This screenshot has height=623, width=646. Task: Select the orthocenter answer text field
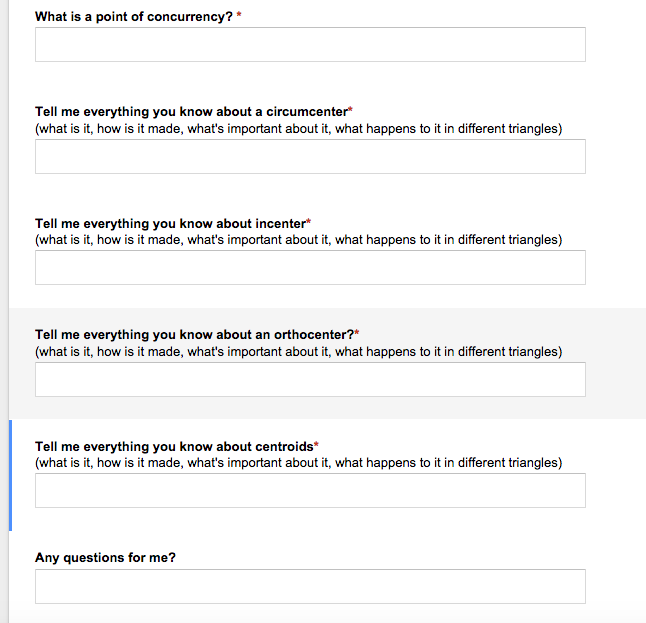310,380
